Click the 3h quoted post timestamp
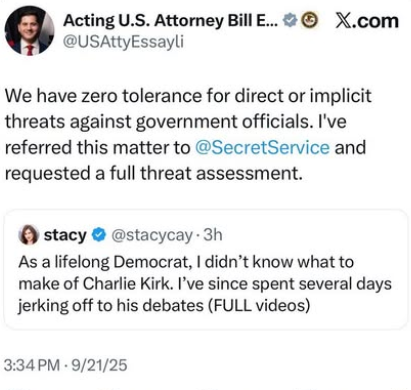Viewport: 411px width, 390px height. 213,235
